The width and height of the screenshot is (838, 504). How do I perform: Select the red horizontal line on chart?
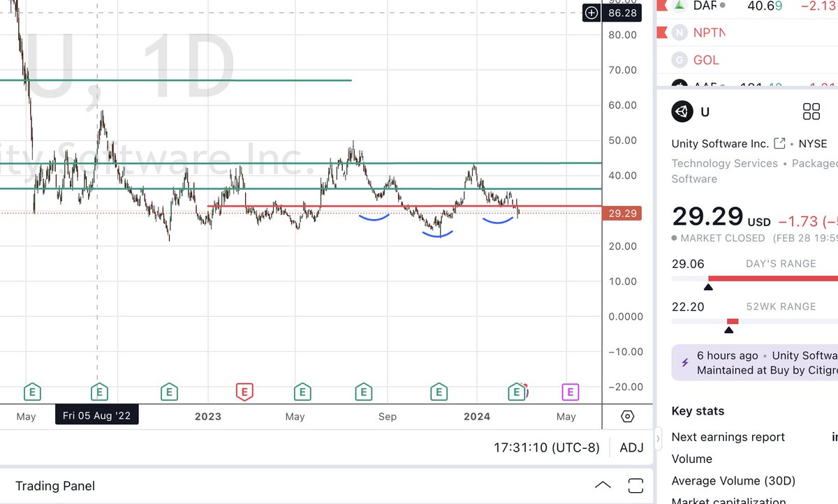pyautogui.click(x=405, y=206)
